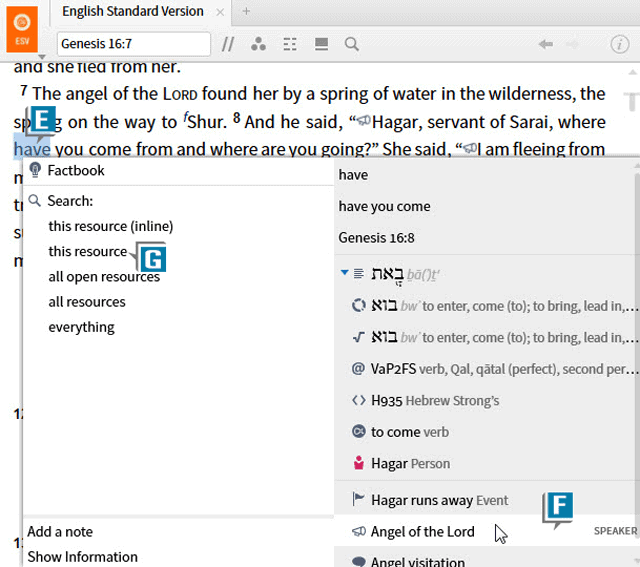
Task: Click the forward navigation arrow
Action: click(x=573, y=44)
